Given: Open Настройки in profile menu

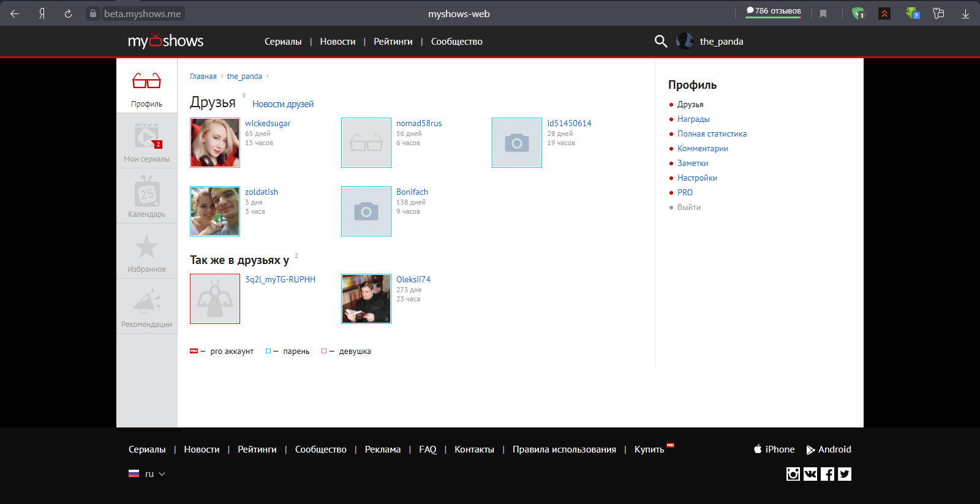Looking at the screenshot, I should point(697,178).
